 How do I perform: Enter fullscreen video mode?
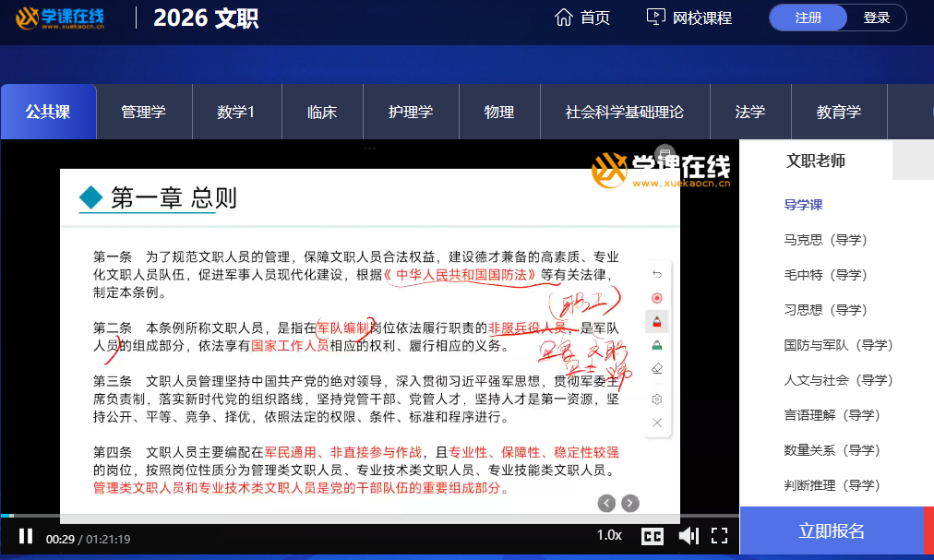(720, 536)
